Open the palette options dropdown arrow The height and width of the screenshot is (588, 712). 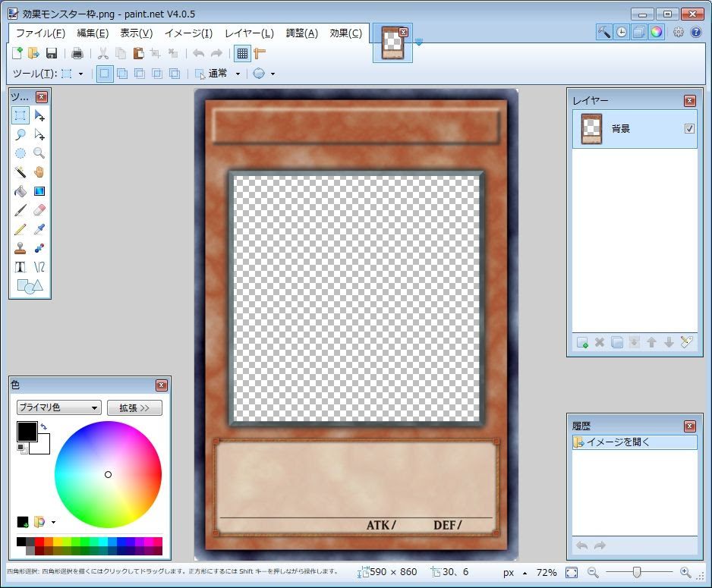tap(53, 522)
